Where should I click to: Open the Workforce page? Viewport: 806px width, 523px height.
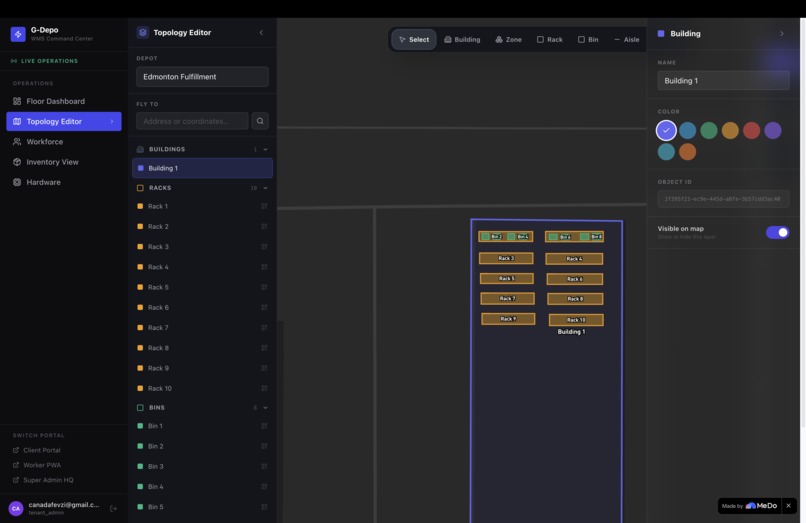point(64,141)
